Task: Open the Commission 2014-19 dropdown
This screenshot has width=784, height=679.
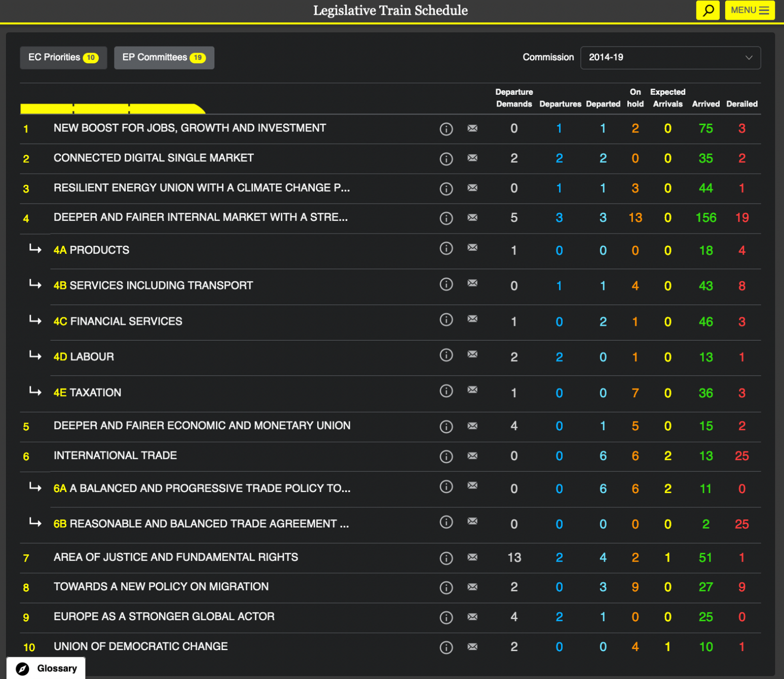Action: [670, 58]
